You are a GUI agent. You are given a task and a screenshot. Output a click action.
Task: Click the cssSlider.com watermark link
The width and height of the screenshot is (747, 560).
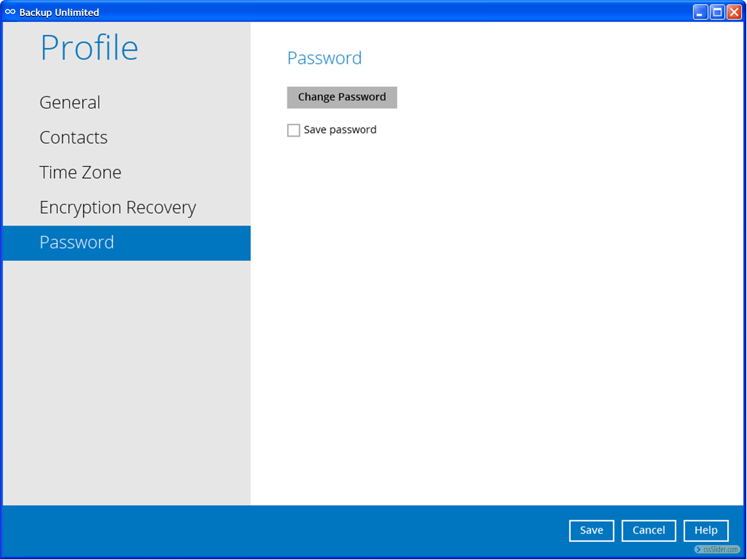click(x=720, y=550)
